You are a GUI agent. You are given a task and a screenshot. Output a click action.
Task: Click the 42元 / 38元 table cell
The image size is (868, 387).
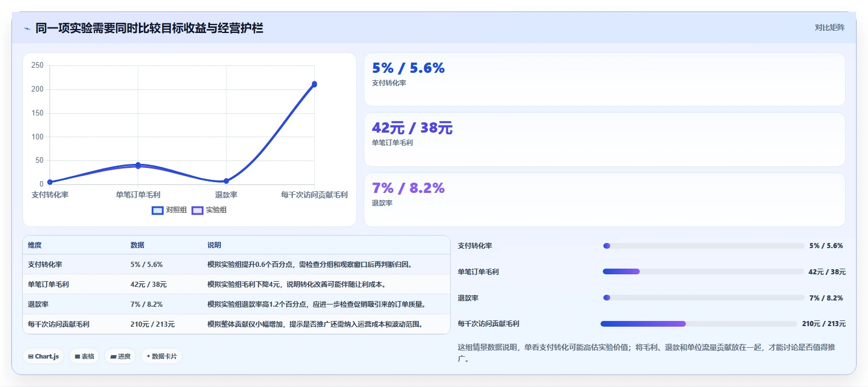pos(149,284)
